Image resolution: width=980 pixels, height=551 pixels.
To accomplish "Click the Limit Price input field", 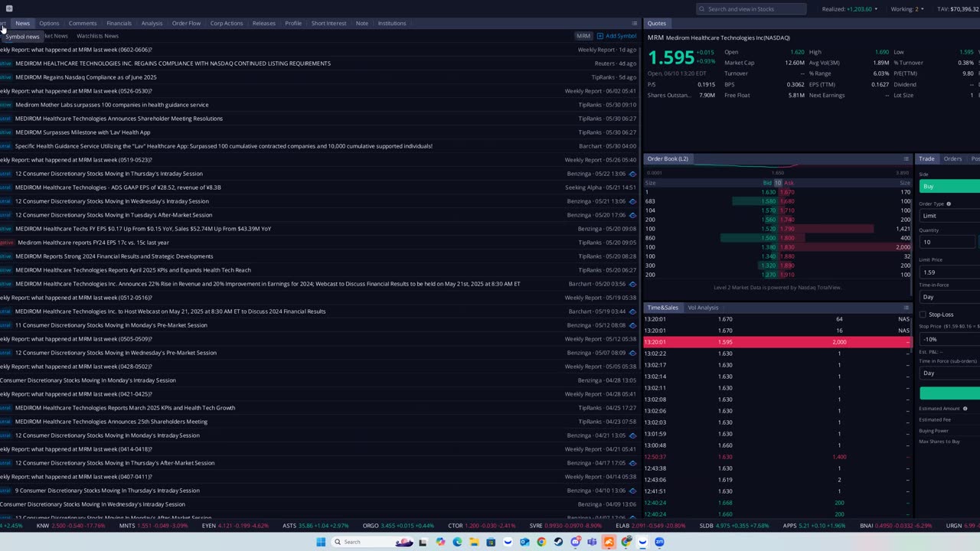I will (x=949, y=272).
